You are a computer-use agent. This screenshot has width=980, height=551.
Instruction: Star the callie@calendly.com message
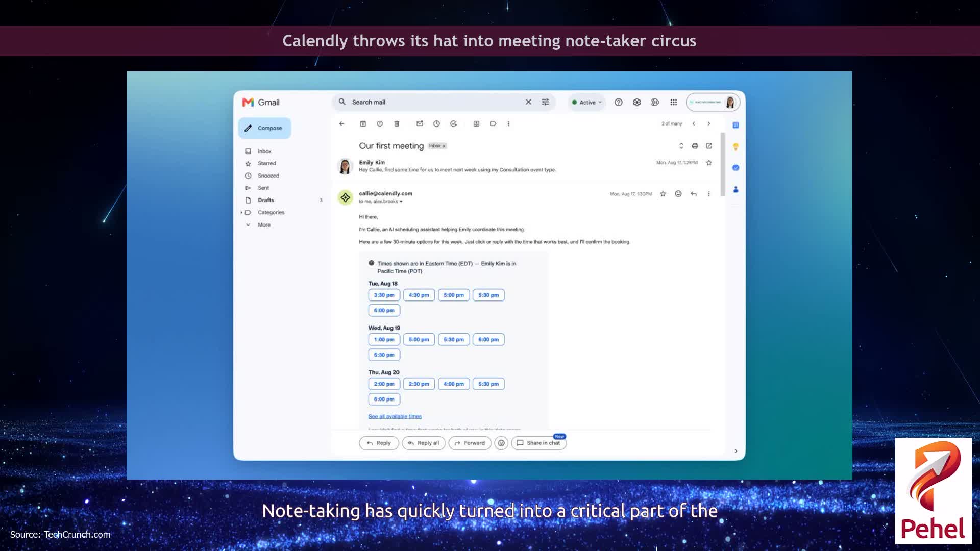coord(663,194)
